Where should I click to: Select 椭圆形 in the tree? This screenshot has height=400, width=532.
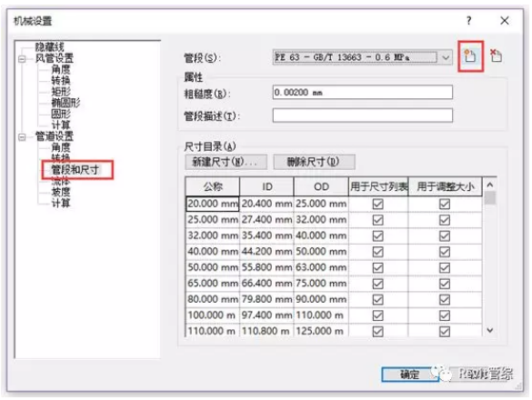65,103
